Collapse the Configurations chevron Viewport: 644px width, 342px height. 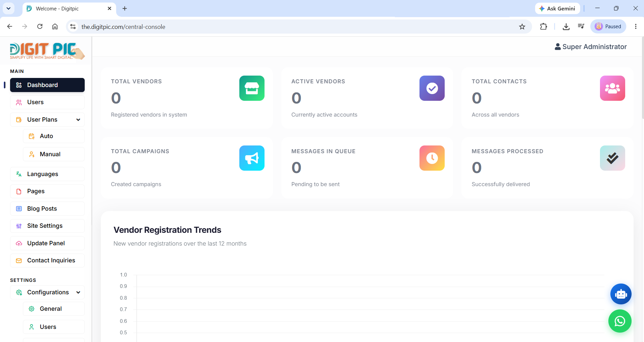[x=78, y=292]
